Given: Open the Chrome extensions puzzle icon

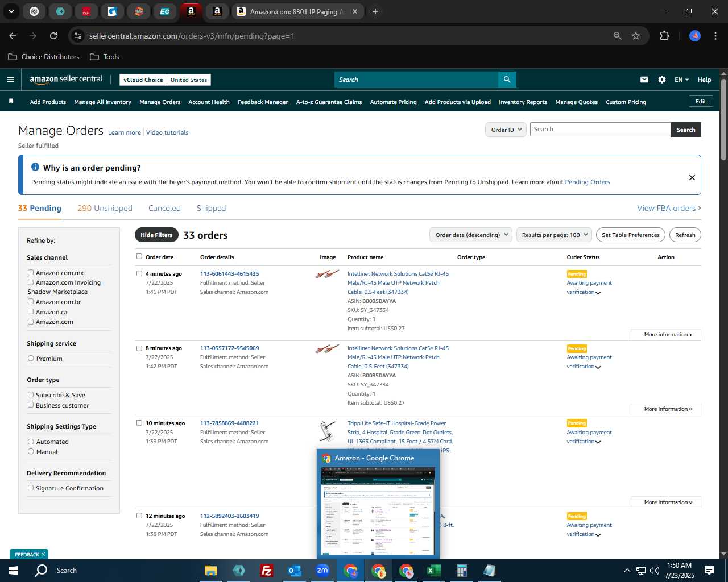Looking at the screenshot, I should (664, 36).
